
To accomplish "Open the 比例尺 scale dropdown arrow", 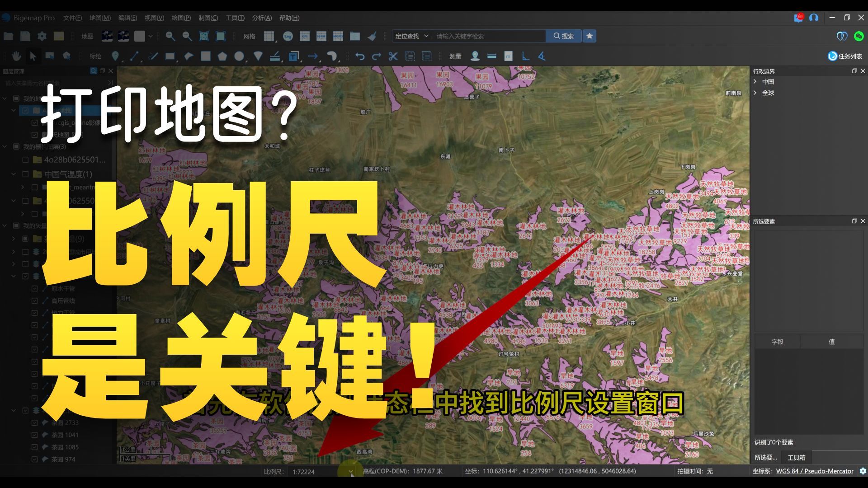I will tap(351, 471).
